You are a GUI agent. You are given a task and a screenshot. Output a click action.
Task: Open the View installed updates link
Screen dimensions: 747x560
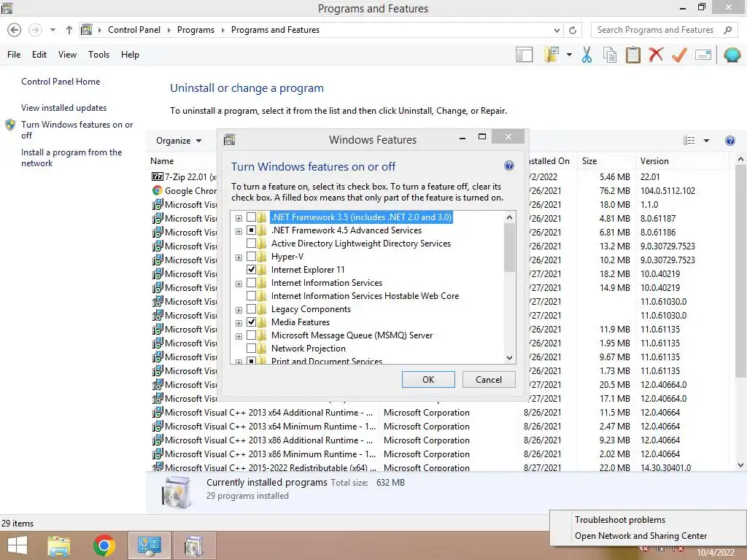[x=64, y=108]
